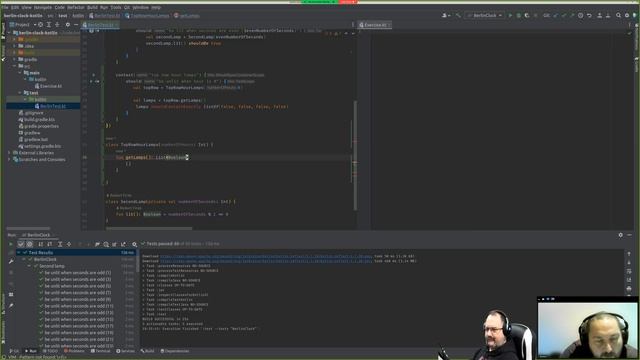Expand all icon in Project panel header
This screenshot has width=640, height=360.
(49, 24)
